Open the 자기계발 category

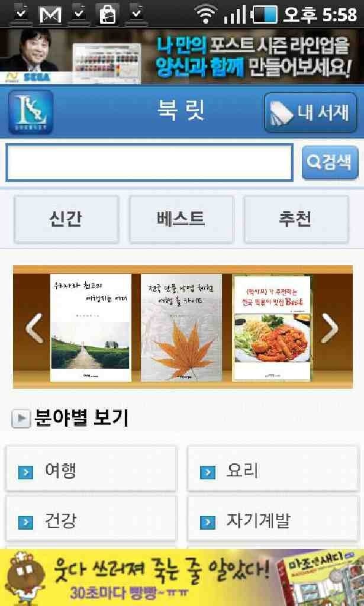pos(273,520)
